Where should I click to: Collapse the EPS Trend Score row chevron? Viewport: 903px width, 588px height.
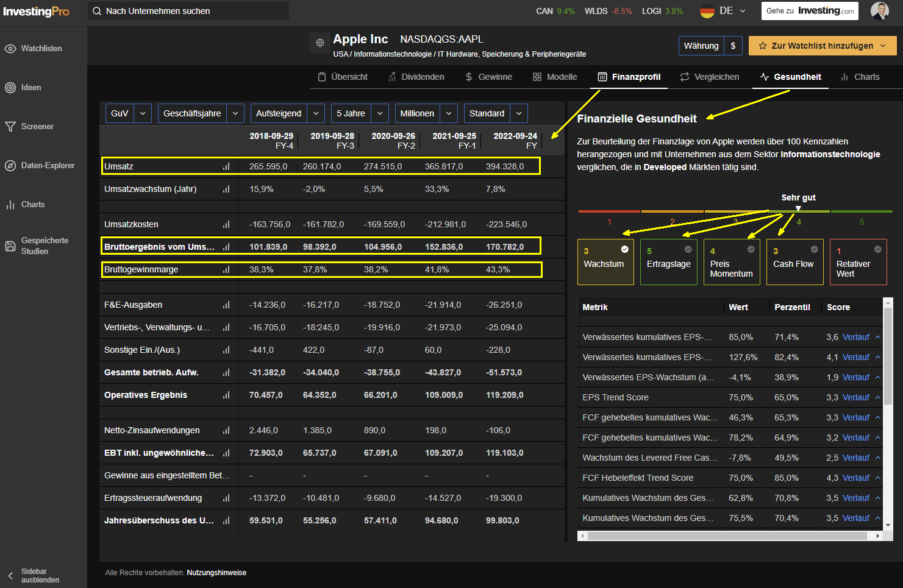click(x=878, y=397)
